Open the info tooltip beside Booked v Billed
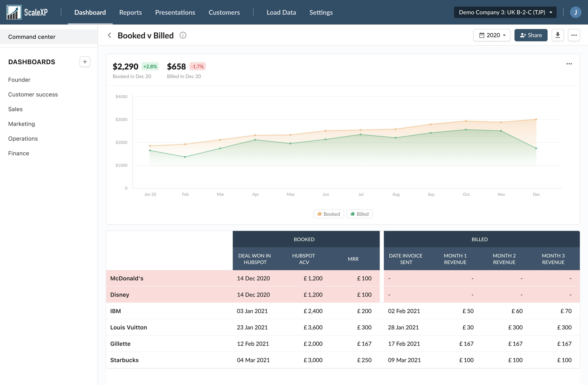This screenshot has height=385, width=588. tap(183, 35)
